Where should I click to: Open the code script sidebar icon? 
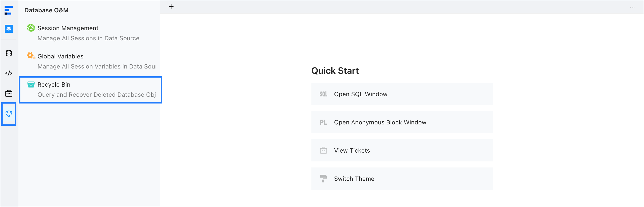(x=9, y=73)
